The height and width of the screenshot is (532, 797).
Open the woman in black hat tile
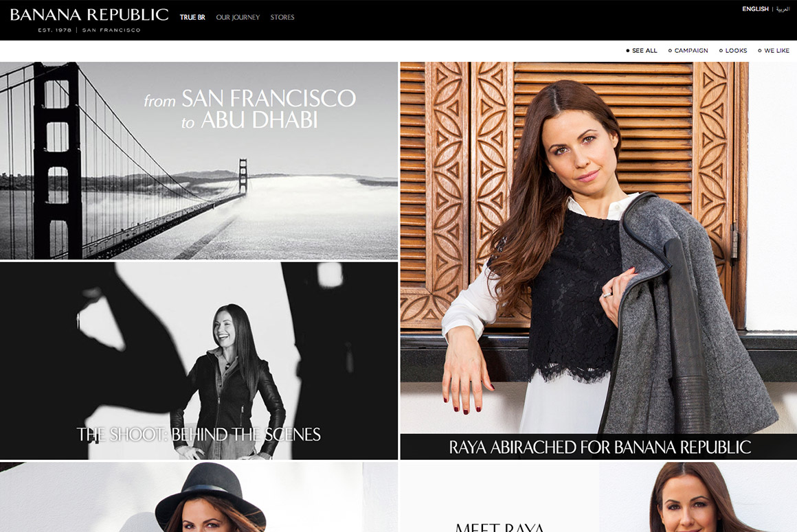pos(199,497)
